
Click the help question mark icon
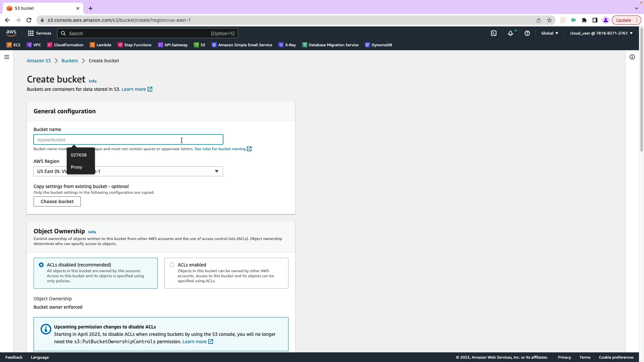coord(527,33)
